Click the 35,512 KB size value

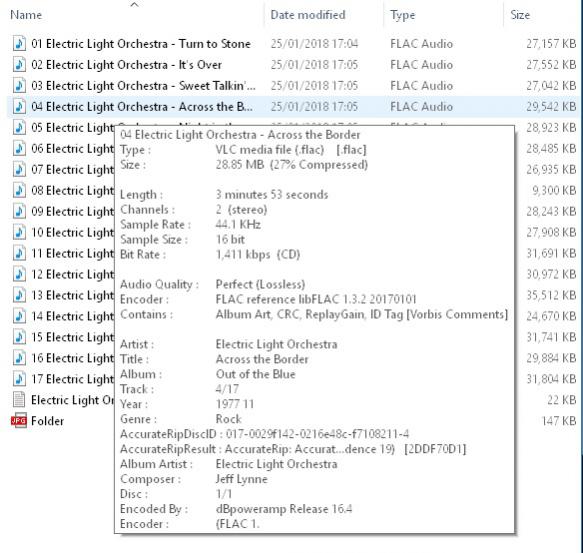pyautogui.click(x=551, y=295)
